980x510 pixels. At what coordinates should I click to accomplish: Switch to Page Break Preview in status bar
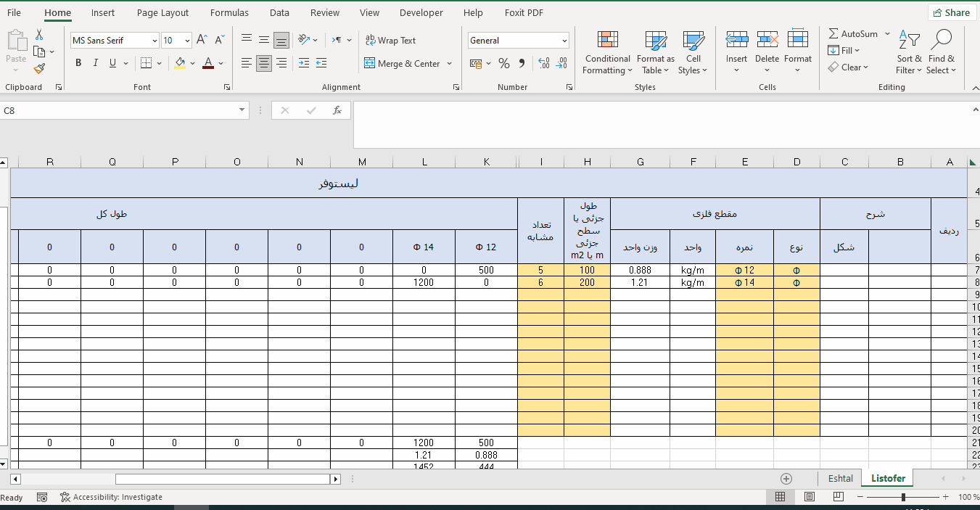(838, 497)
